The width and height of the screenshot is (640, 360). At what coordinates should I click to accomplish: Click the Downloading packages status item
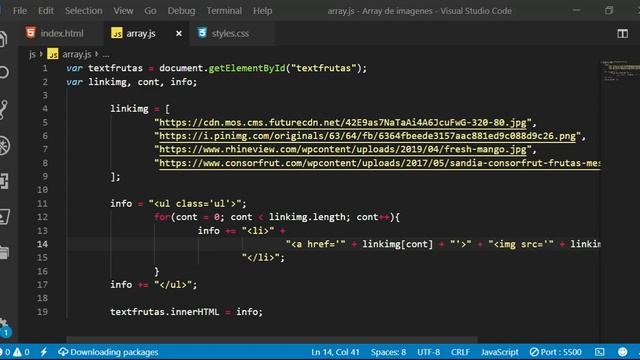pyautogui.click(x=108, y=352)
